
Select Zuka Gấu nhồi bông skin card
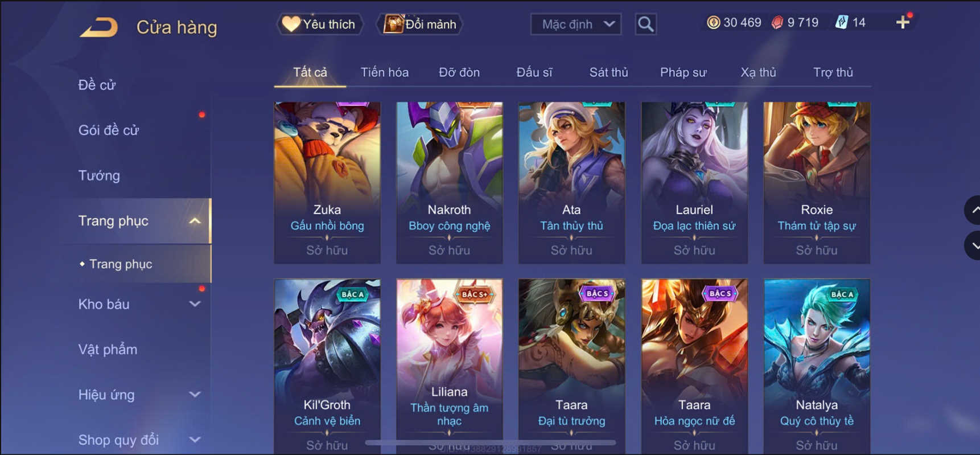(x=327, y=183)
